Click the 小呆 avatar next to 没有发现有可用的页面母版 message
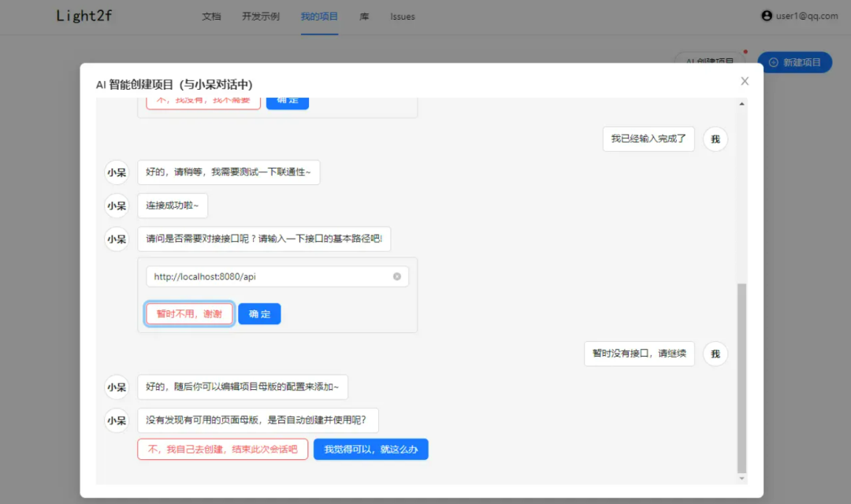 (x=117, y=421)
